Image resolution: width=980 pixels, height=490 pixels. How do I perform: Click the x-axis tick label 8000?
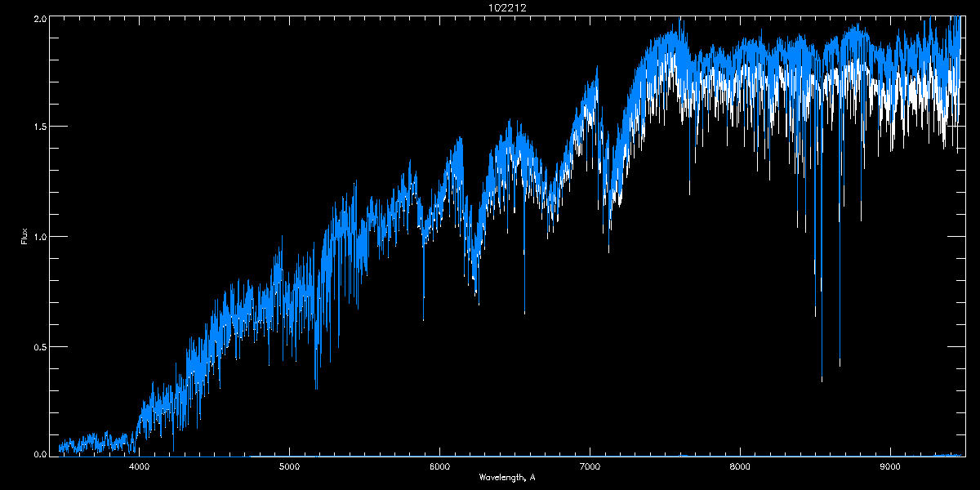(x=740, y=467)
